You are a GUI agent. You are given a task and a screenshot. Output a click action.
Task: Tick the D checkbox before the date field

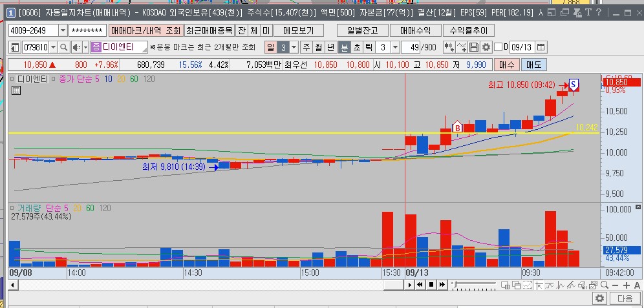[499, 47]
